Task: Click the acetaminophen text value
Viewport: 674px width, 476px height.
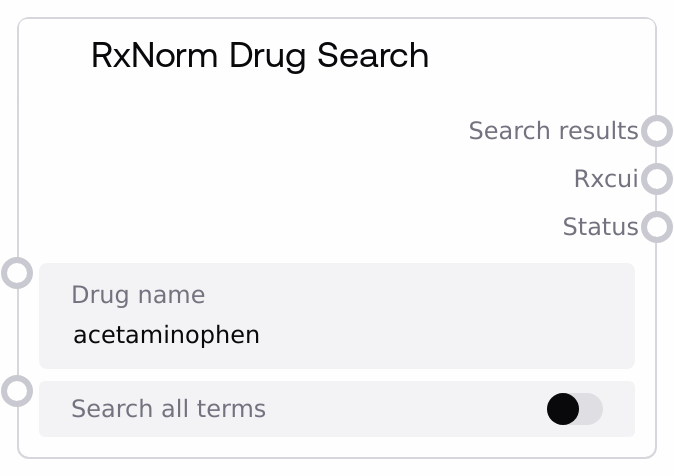Action: [166, 335]
